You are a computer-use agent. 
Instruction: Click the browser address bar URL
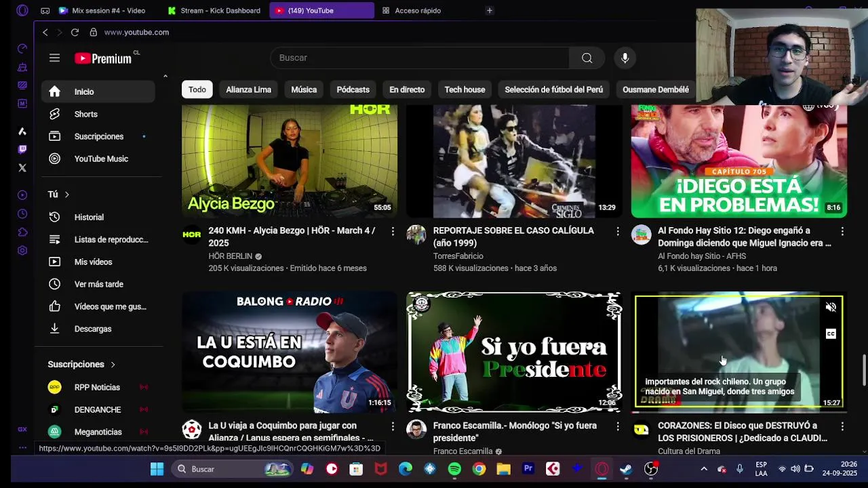tap(136, 32)
